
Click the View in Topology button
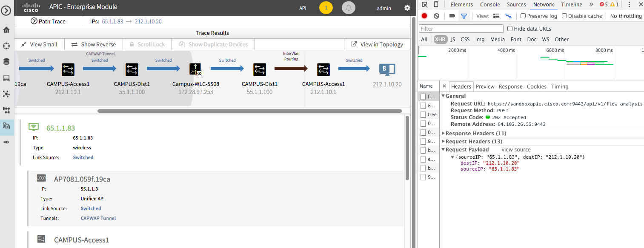(377, 44)
